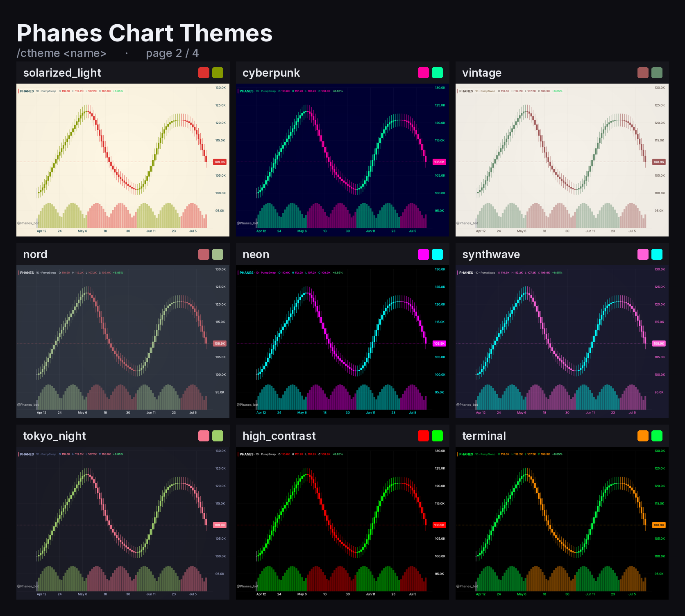This screenshot has height=616, width=685.
Task: Click the PHANES ticker label in solarized_light chart
Action: pos(27,91)
